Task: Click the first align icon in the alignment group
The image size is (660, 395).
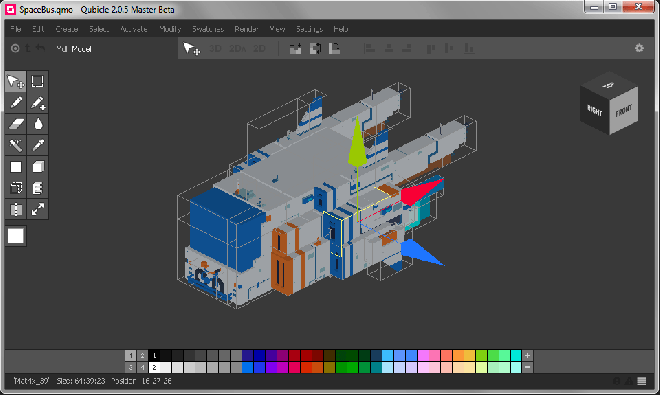Action: pos(369,49)
